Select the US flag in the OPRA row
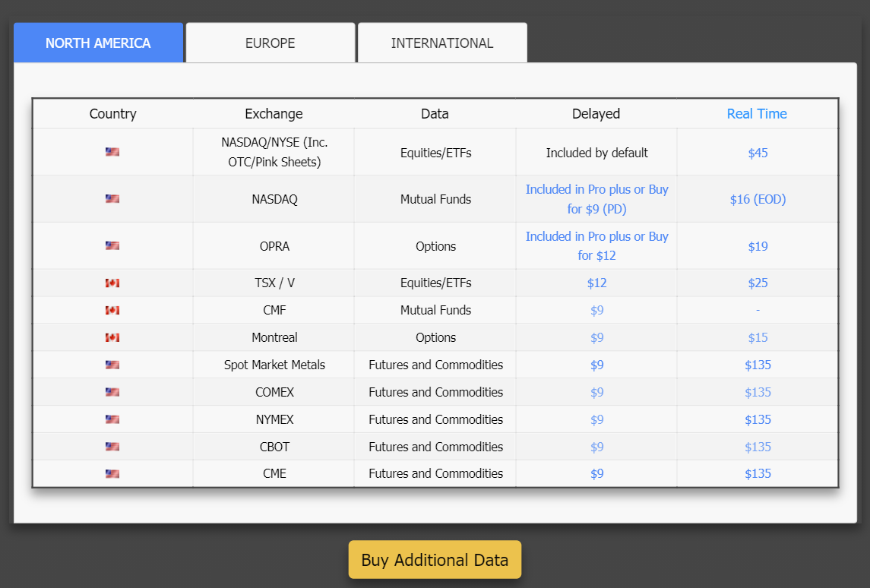This screenshot has width=870, height=588. pos(112,245)
